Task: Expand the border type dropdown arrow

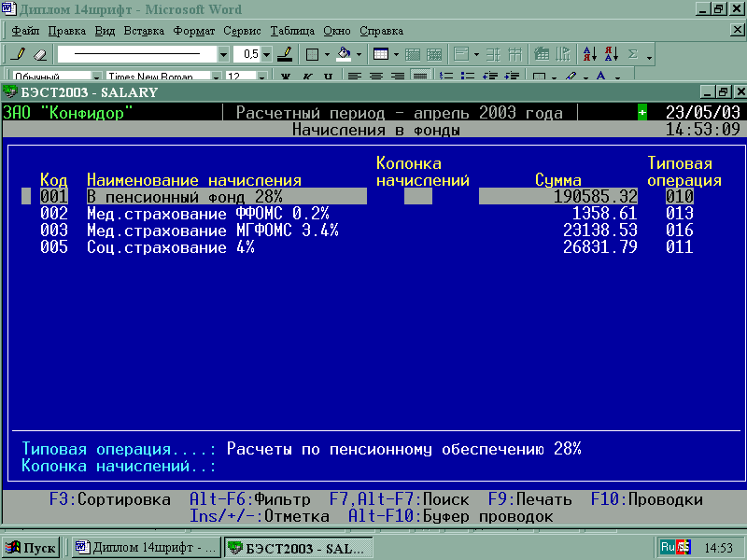Action: coord(327,55)
